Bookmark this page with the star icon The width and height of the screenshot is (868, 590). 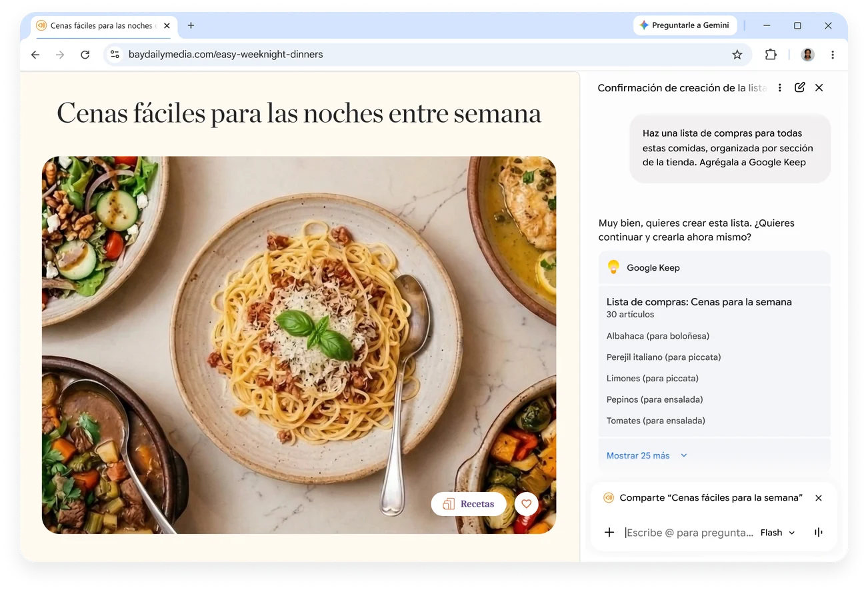click(737, 55)
